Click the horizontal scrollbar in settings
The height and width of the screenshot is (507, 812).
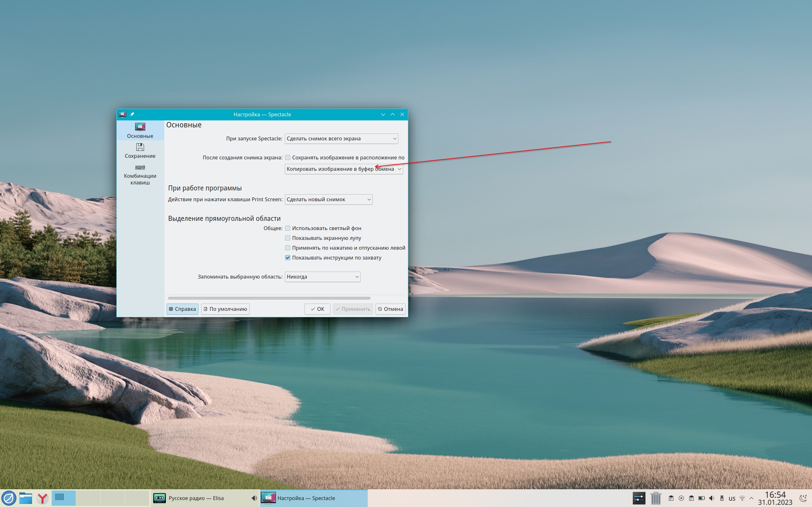pyautogui.click(x=269, y=298)
